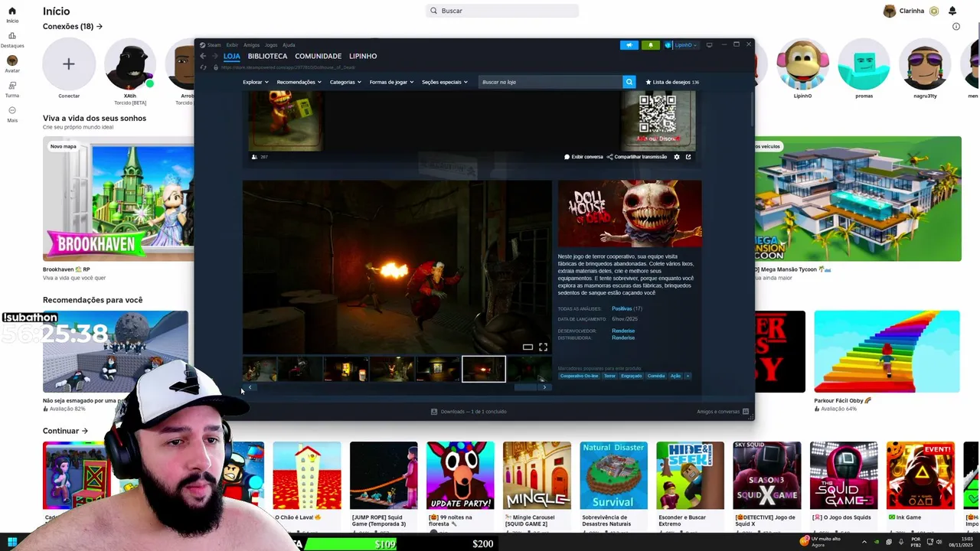
Task: Open Mingle Carousel game tile
Action: coord(537,475)
